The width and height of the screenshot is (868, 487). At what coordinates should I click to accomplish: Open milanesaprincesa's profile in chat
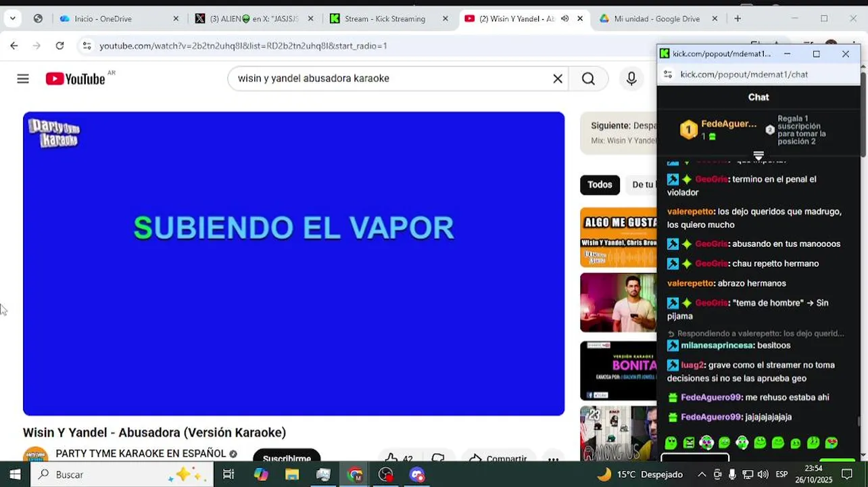[x=717, y=346]
